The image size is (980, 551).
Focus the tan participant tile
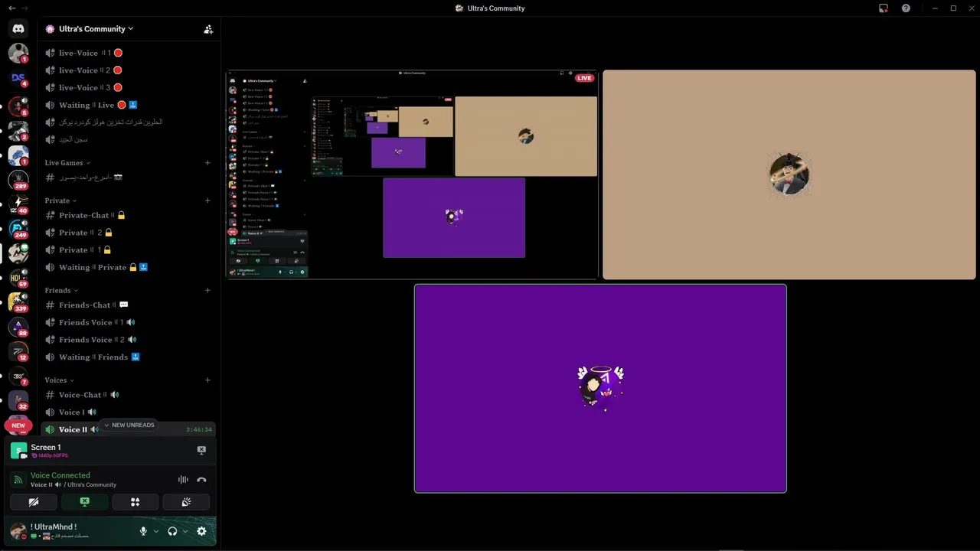[x=789, y=174]
